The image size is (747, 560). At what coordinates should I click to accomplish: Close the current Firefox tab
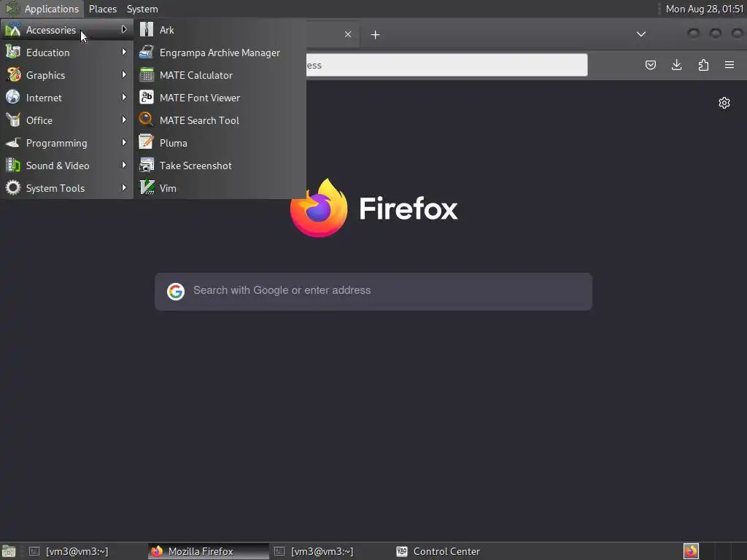point(348,34)
